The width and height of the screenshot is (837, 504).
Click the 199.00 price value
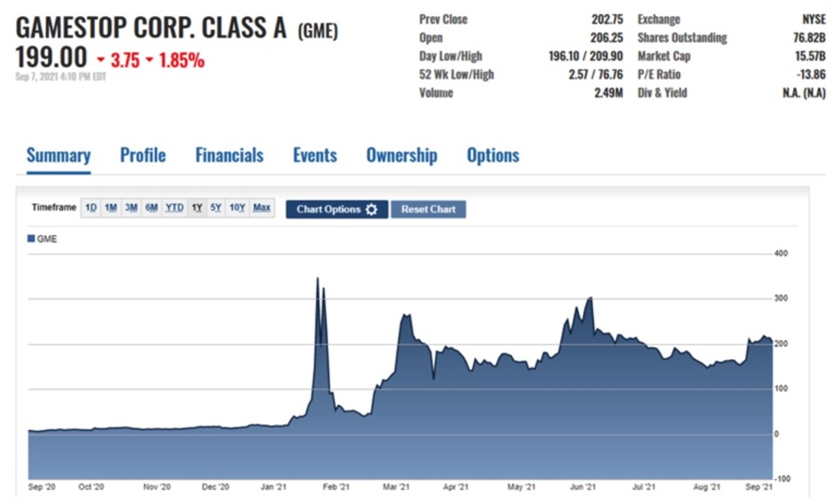52,58
